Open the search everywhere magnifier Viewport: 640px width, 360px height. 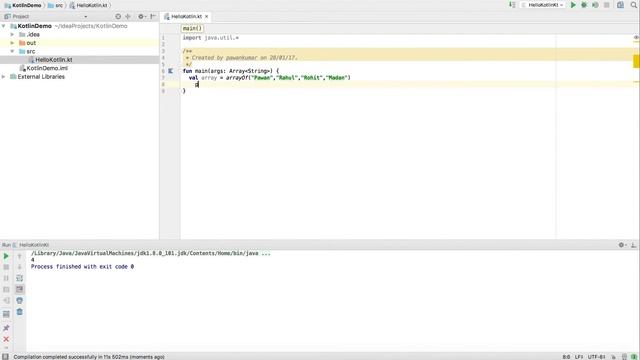633,5
